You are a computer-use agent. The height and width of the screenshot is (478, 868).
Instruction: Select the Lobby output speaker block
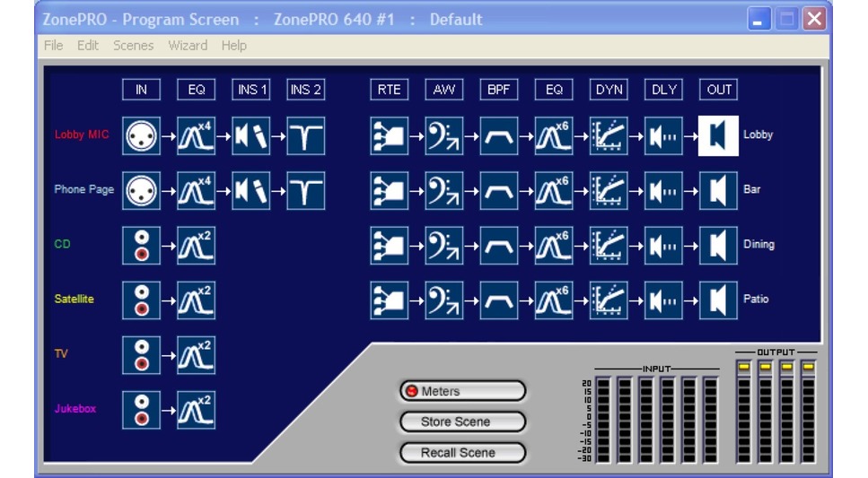pyautogui.click(x=718, y=135)
